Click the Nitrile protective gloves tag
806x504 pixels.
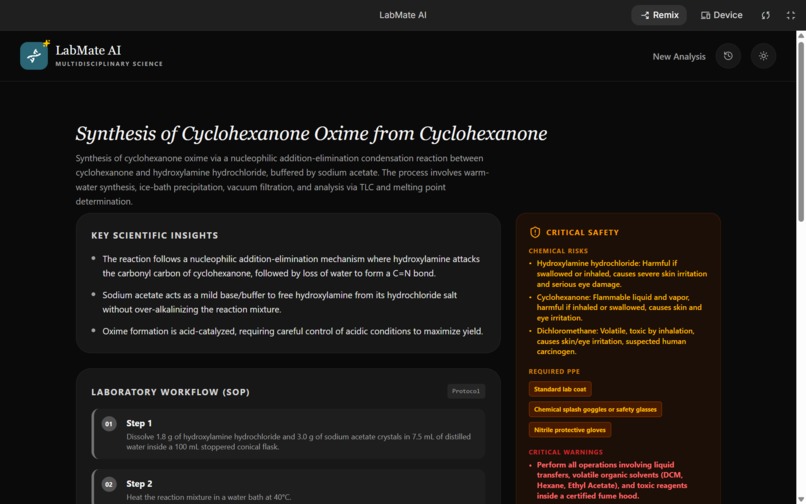(570, 429)
